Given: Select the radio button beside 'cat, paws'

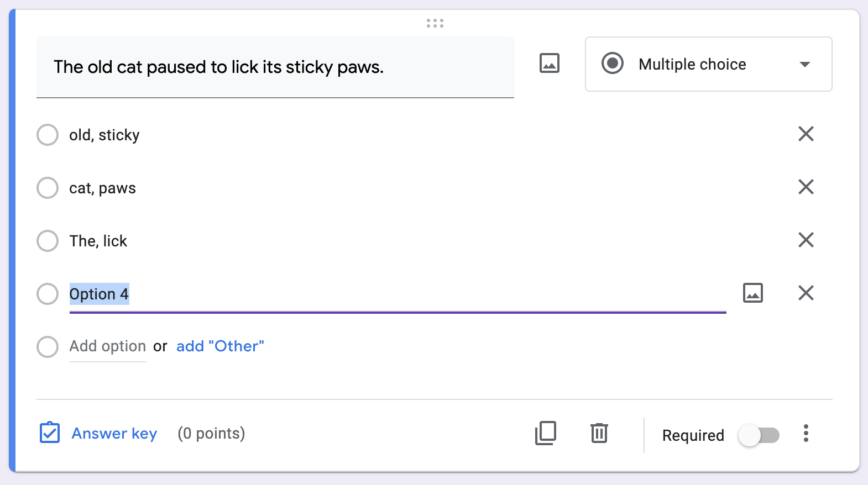Looking at the screenshot, I should (x=48, y=188).
